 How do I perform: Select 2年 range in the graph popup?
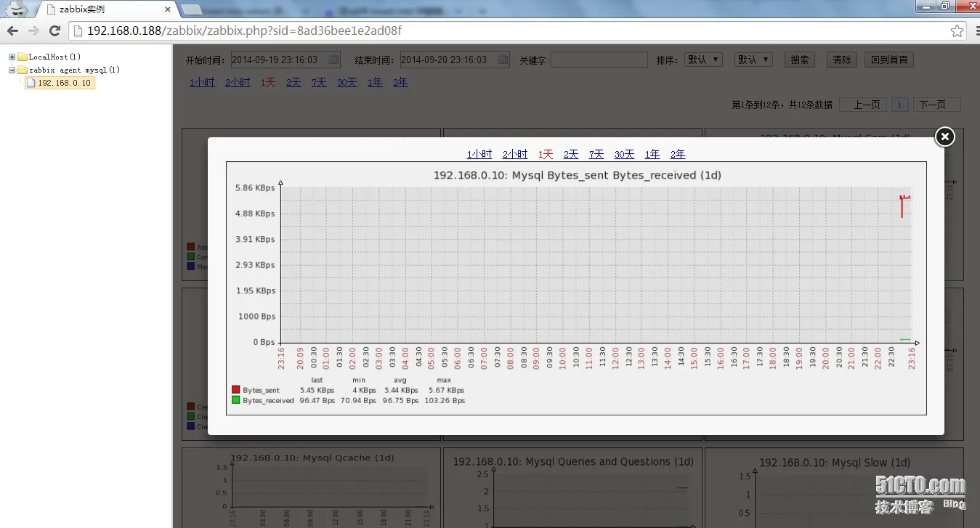[678, 154]
